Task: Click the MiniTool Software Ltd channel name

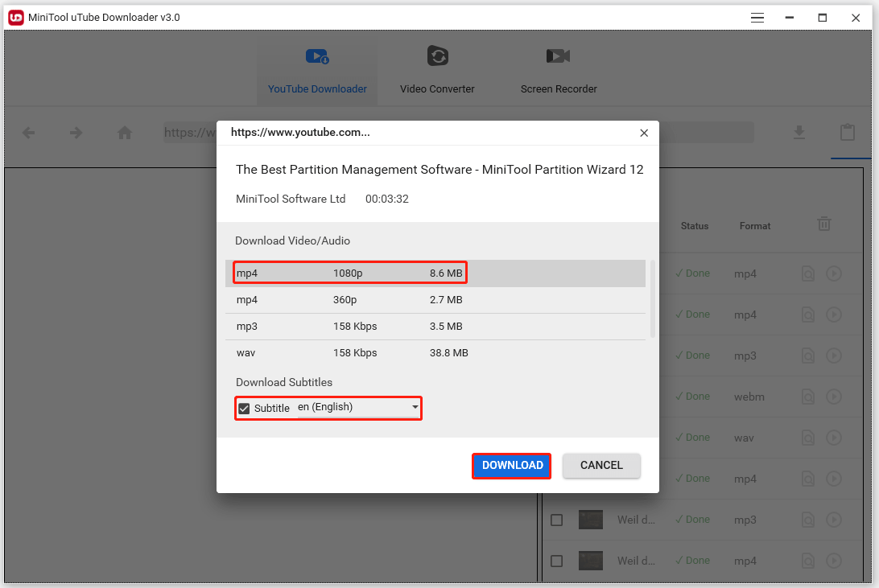Action: (x=291, y=199)
